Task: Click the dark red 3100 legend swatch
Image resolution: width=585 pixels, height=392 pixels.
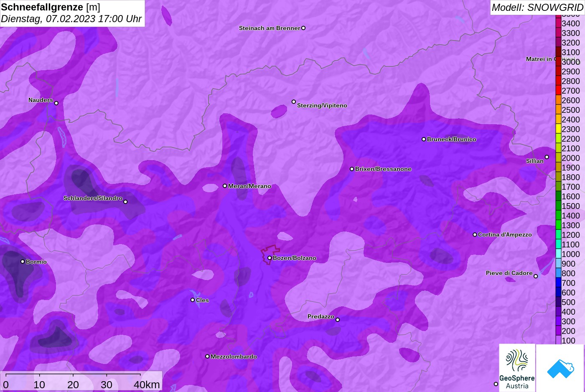Action: point(558,52)
